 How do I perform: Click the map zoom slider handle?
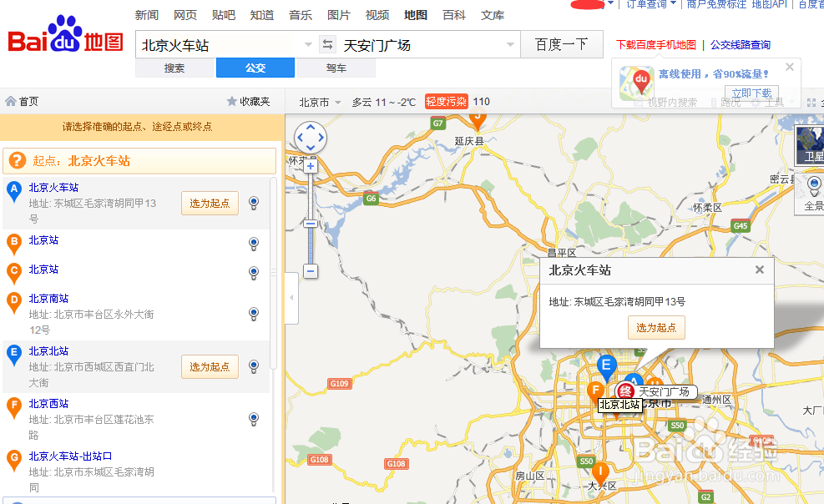(311, 224)
